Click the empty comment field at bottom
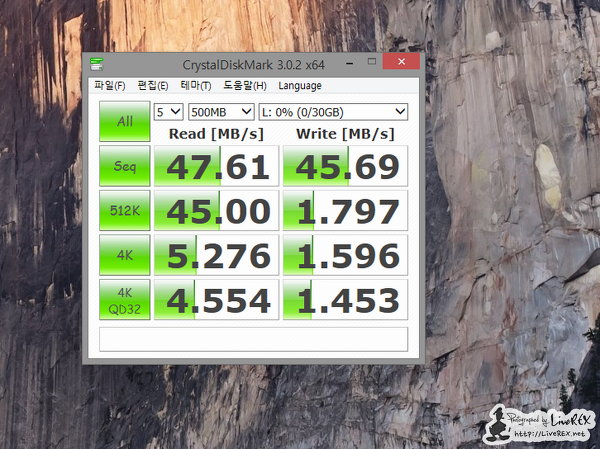Viewport: 600px width, 449px height. (x=254, y=339)
